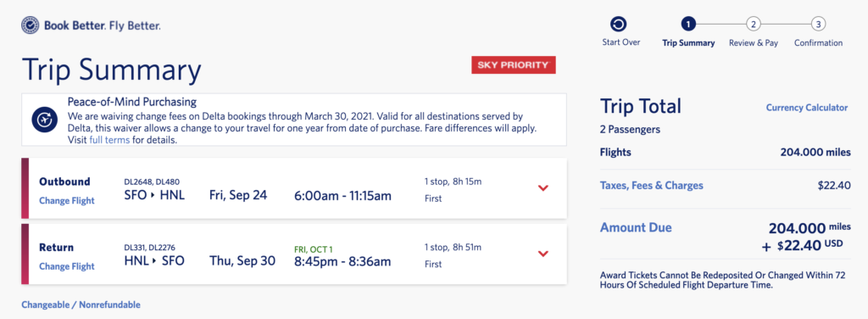The width and height of the screenshot is (868, 319).
Task: Click the Peace-of-Mind airplane icon
Action: click(x=44, y=120)
